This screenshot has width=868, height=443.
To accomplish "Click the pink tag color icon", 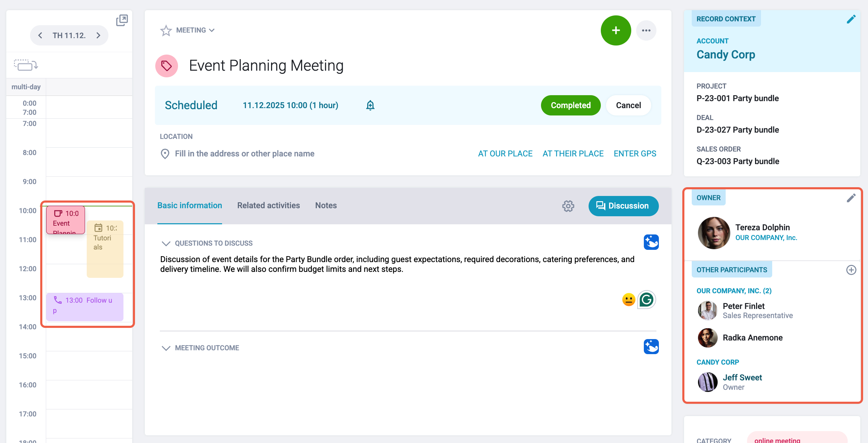I will click(x=166, y=66).
